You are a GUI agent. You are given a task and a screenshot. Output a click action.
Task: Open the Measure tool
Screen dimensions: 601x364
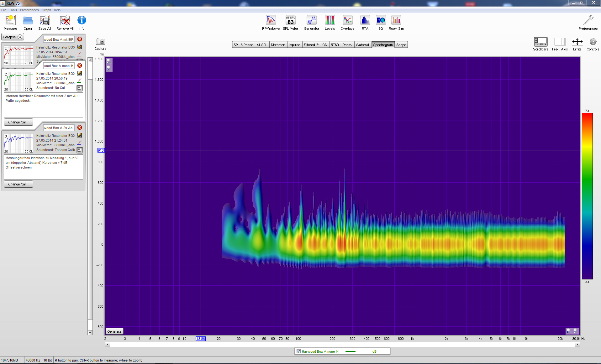pos(10,23)
